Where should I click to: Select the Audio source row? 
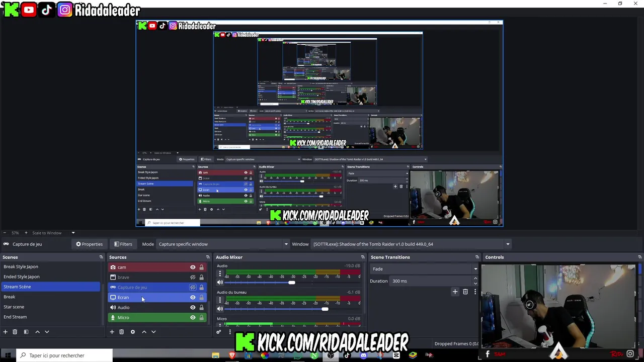(x=157, y=307)
